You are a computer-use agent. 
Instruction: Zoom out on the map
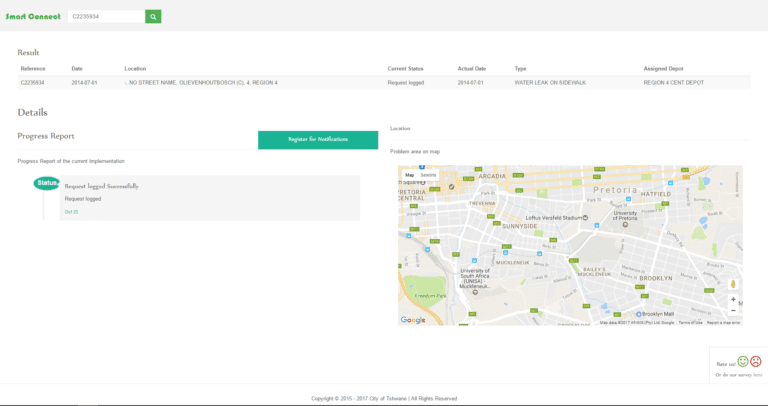pos(733,310)
